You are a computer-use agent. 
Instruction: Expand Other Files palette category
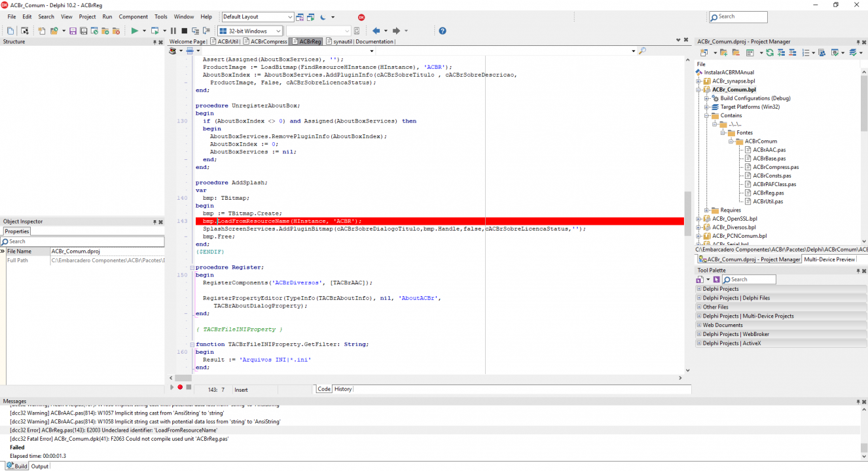699,307
